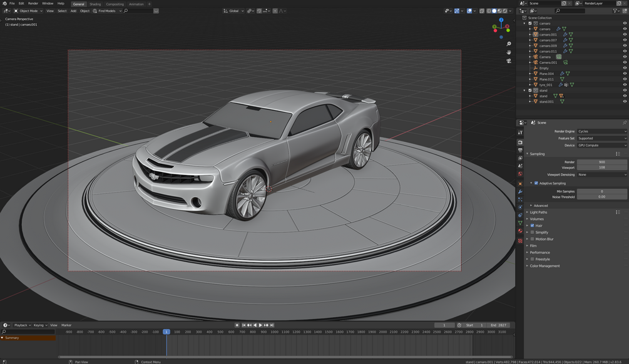Switch to the Shading workspace tab
This screenshot has height=364, width=629.
[95, 4]
